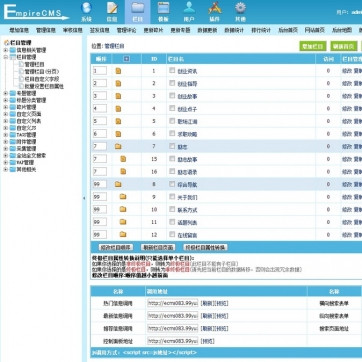The height and width of the screenshot is (362, 362).
Task: Click the folder icon in row ID 9
Action: [x=123, y=197]
